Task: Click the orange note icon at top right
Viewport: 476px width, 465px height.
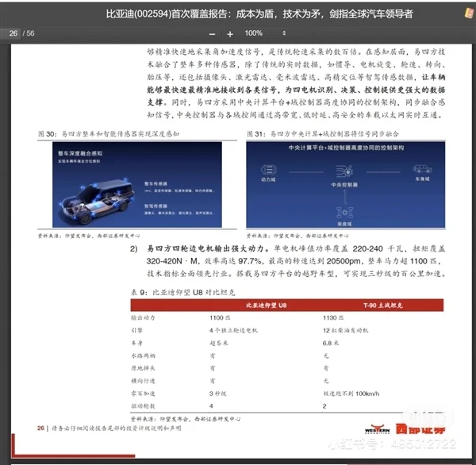Action: pos(469,13)
